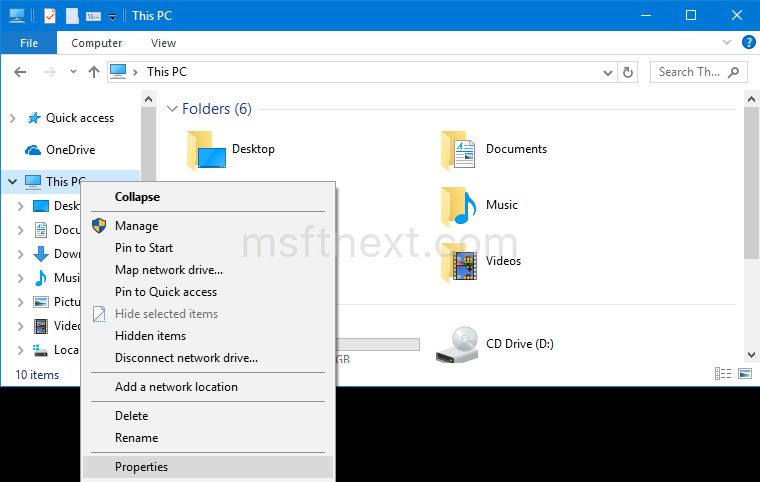Open Properties from the context menu
This screenshot has height=482, width=760.
[208, 467]
